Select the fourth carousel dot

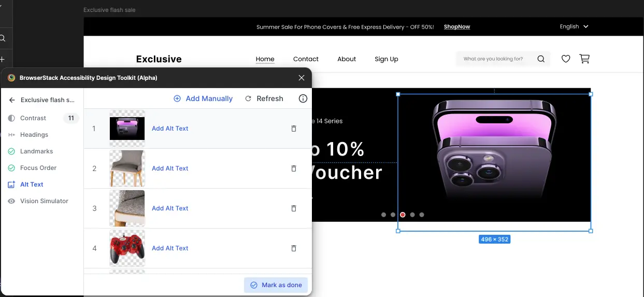coord(412,215)
